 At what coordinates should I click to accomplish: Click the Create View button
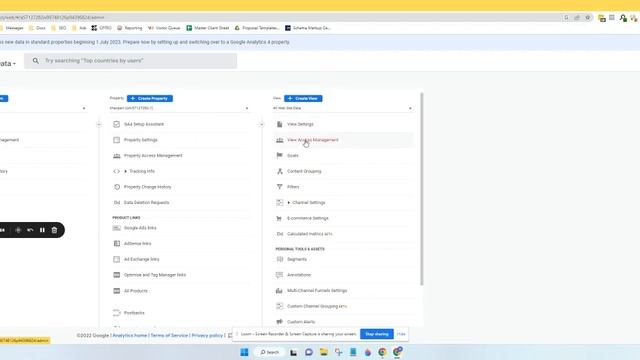pyautogui.click(x=303, y=98)
